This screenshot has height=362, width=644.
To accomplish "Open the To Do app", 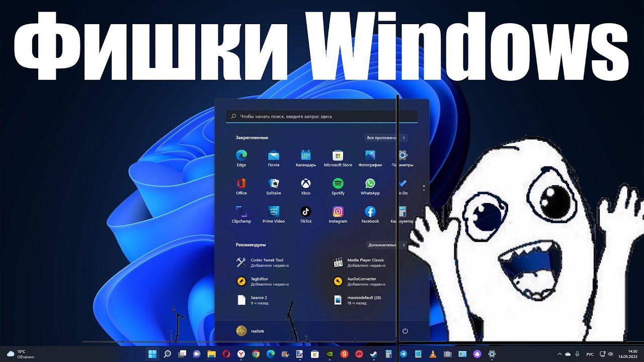I will (403, 186).
